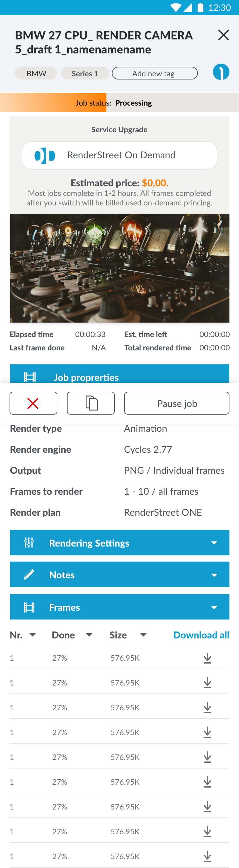Click the Pause job button
Viewport: 239px width, 868px height.
(177, 403)
